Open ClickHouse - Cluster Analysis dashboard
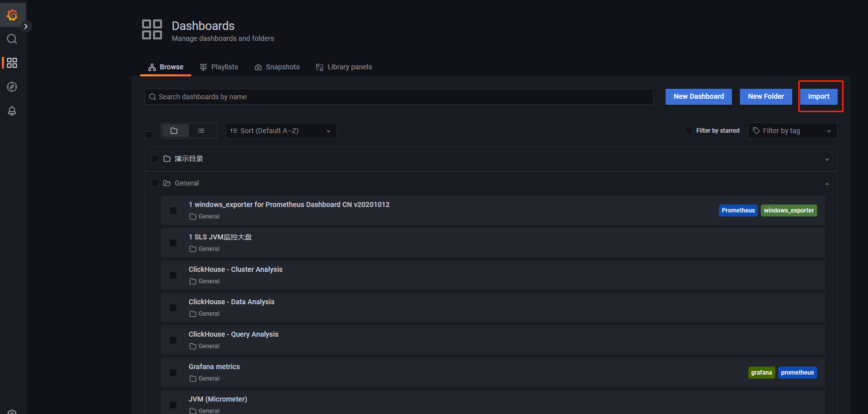Screen dimensions: 868x414 [235, 269]
